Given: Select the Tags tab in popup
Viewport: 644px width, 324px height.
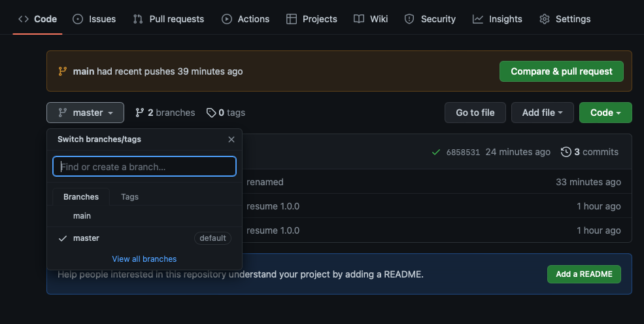Looking at the screenshot, I should [130, 197].
